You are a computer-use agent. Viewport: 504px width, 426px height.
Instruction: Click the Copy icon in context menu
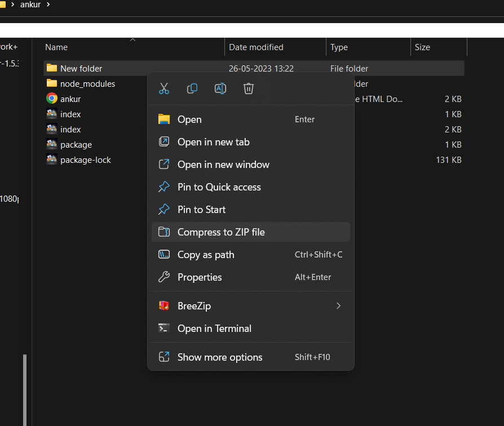(192, 88)
